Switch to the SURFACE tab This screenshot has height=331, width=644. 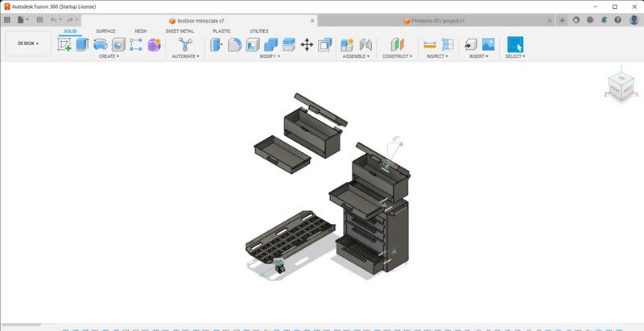[105, 31]
